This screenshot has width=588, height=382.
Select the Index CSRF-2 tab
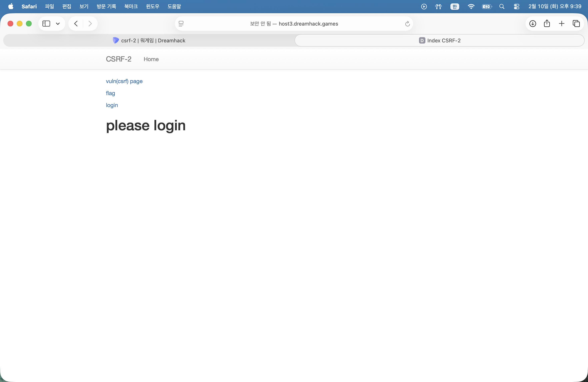pyautogui.click(x=440, y=41)
